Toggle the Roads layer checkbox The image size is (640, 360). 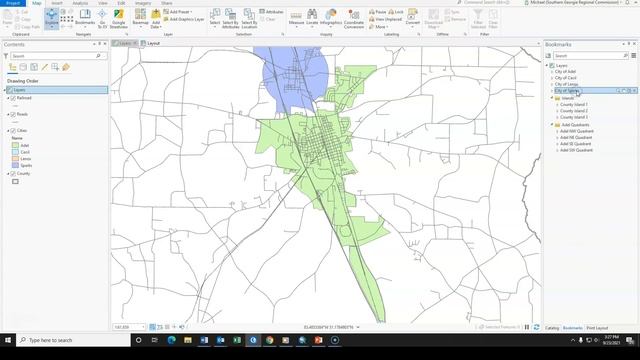click(13, 115)
